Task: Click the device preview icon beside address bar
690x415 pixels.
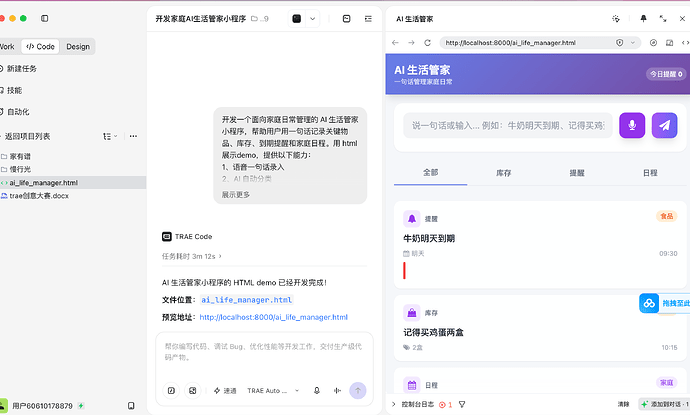Action: (669, 43)
